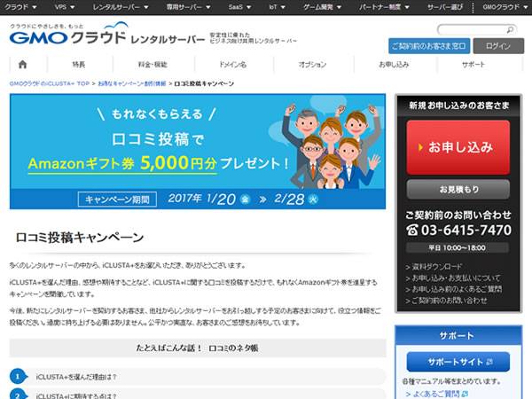
Task: Click the サポート panel header
Action: click(458, 335)
